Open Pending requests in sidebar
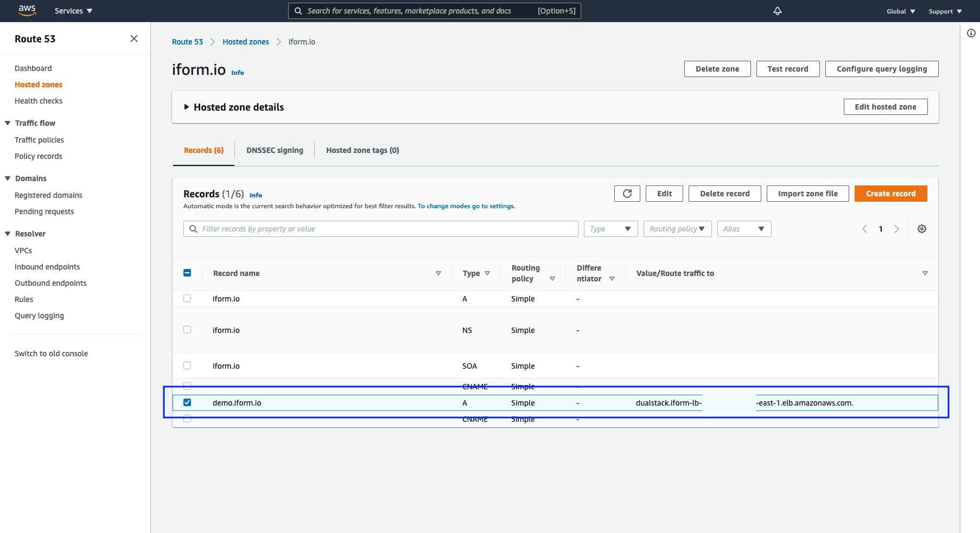The image size is (980, 533). [44, 211]
